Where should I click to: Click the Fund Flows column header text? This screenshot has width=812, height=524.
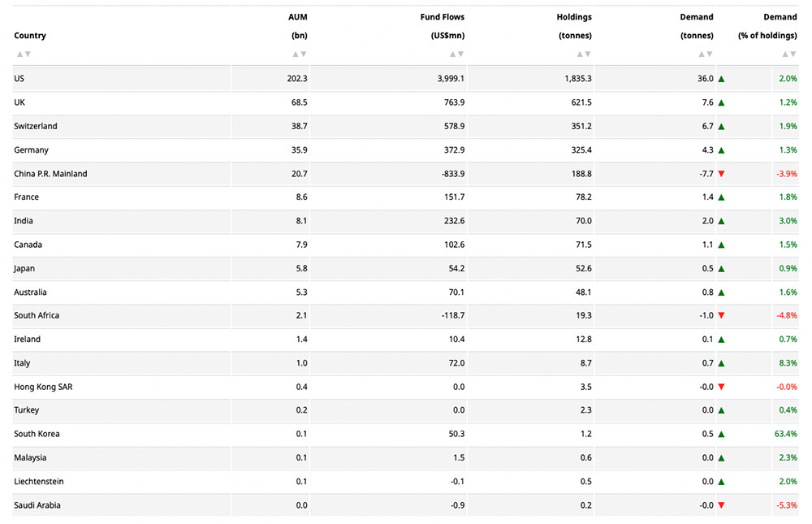[443, 17]
